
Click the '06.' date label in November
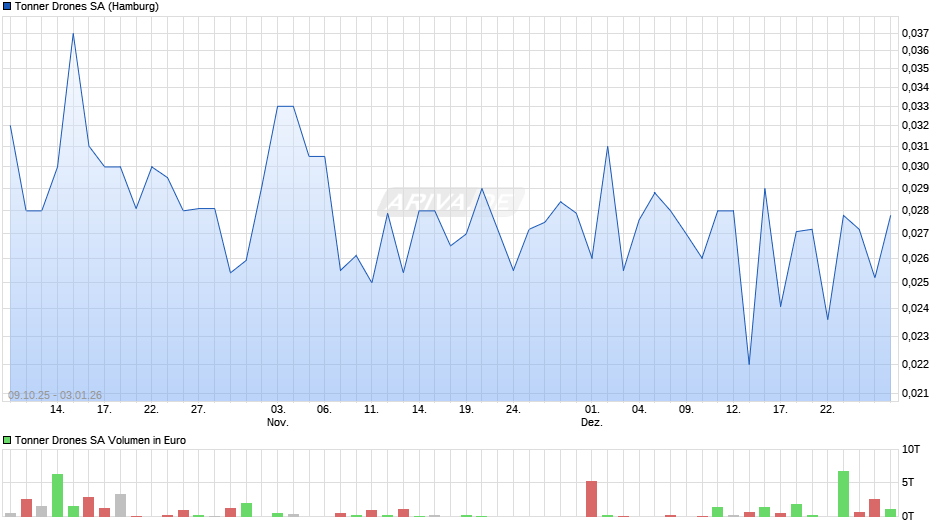click(x=324, y=410)
